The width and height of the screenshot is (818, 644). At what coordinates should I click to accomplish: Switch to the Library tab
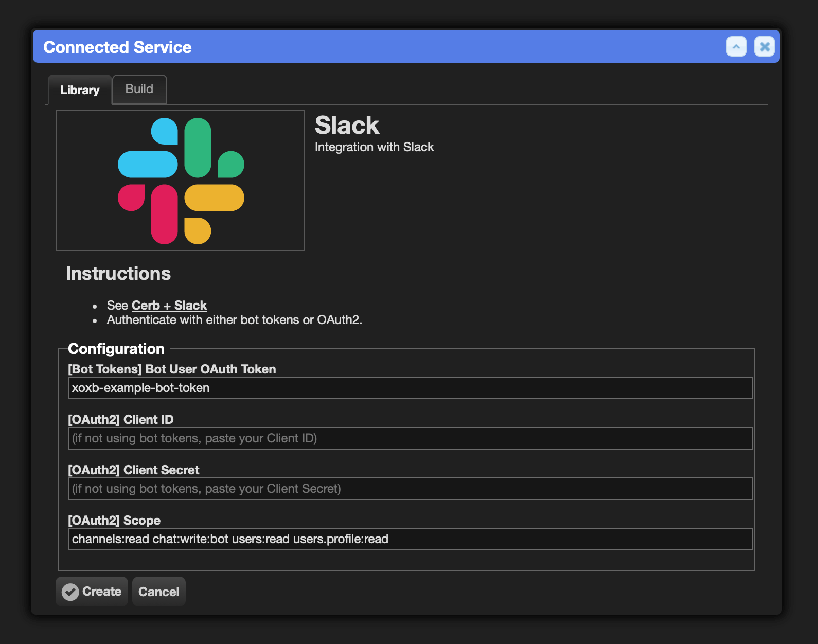(80, 90)
